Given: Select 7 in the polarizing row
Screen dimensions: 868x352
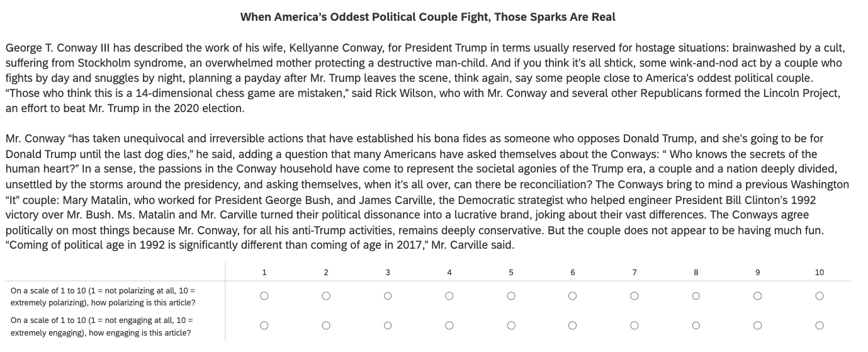Looking at the screenshot, I should point(634,296).
